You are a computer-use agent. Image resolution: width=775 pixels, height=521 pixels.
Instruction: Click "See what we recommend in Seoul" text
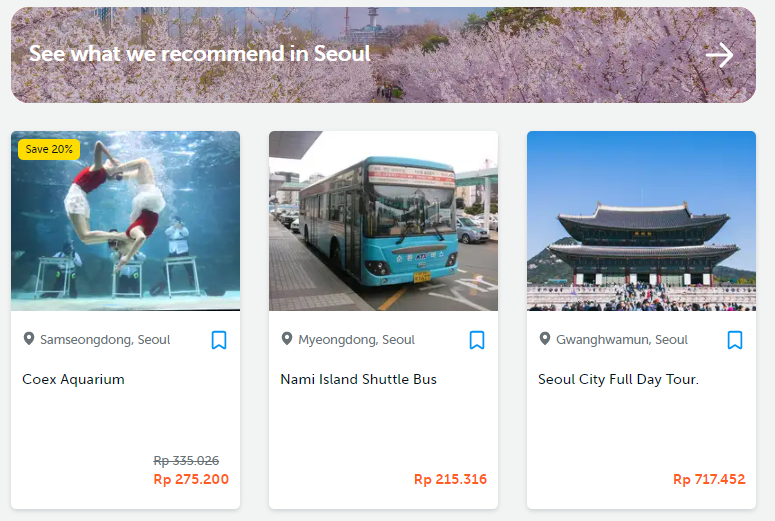point(200,54)
